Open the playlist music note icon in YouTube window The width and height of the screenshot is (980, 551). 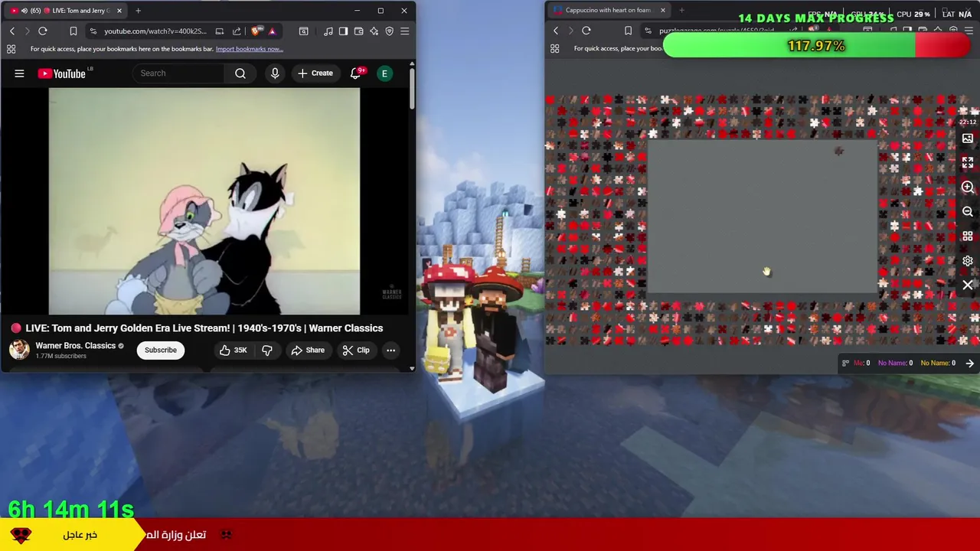328,31
